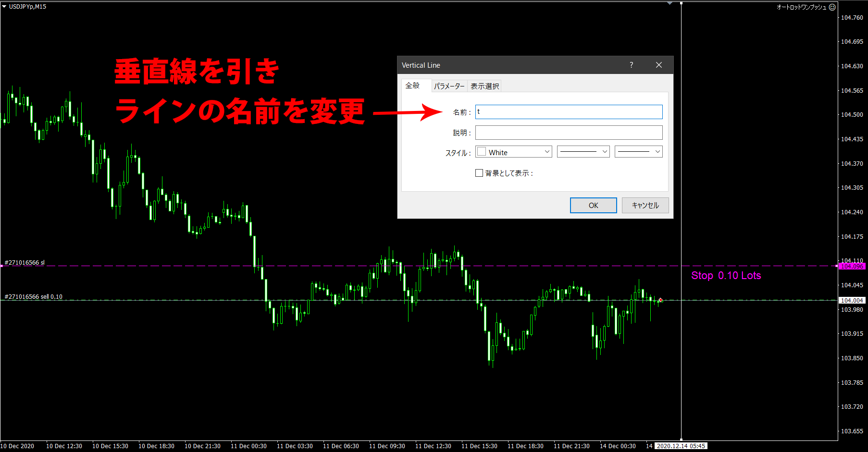Click the magenta 104.096 price tag
Viewport: 868px width, 452px height.
coord(852,266)
